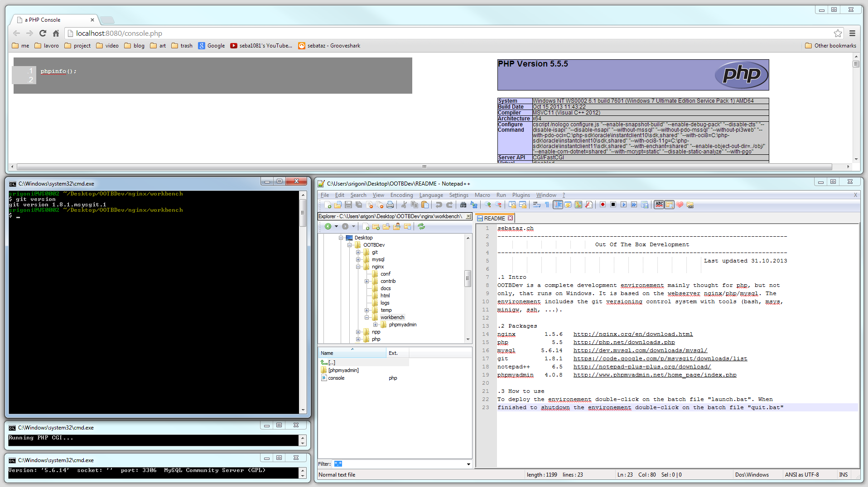Toggle the show indent guide button

tap(558, 205)
